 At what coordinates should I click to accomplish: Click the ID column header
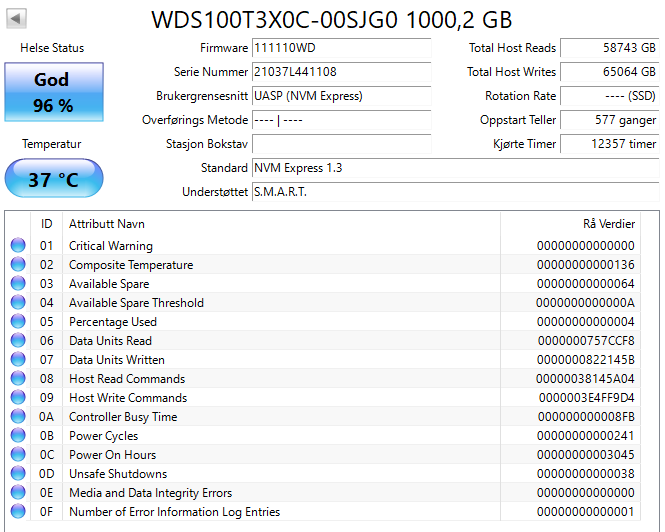pyautogui.click(x=46, y=224)
